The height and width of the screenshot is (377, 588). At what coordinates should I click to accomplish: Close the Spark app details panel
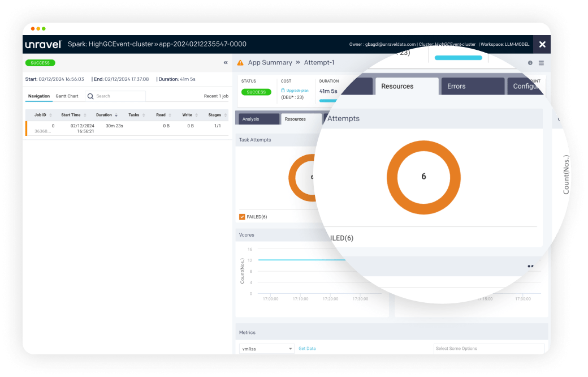click(542, 44)
